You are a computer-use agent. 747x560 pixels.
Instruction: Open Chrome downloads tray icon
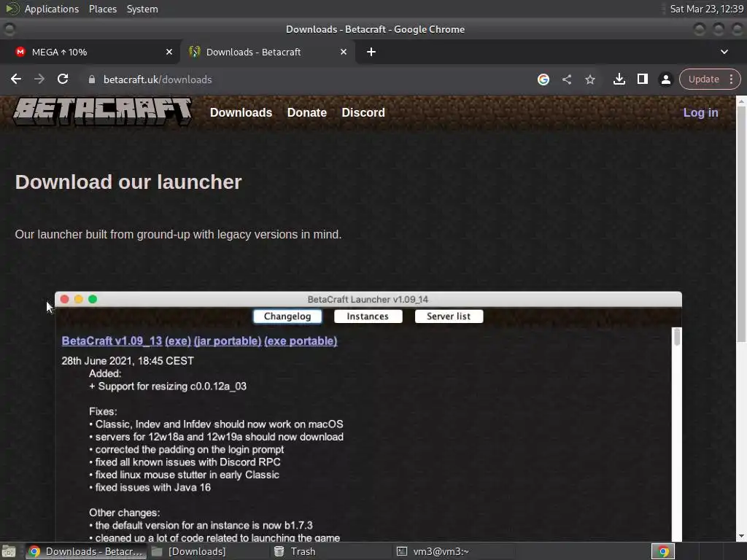(619, 79)
